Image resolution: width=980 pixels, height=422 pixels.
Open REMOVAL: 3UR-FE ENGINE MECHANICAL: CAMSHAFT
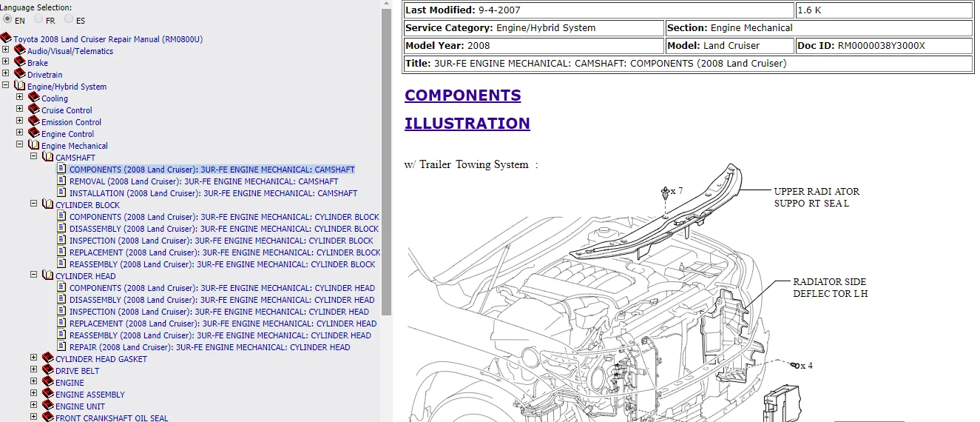point(204,181)
